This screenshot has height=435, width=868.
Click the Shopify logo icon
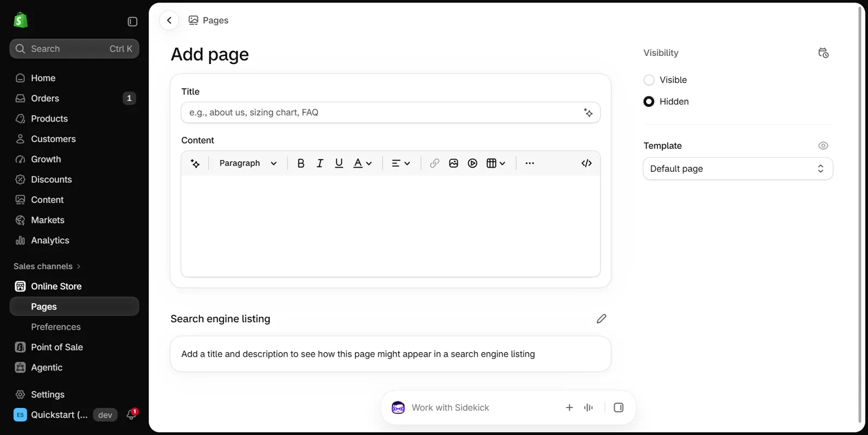tap(21, 21)
